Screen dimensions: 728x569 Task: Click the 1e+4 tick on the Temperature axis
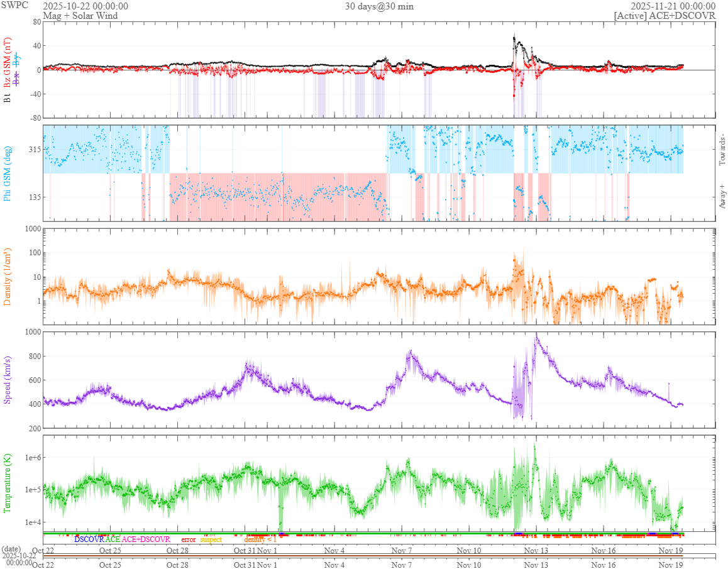pos(33,522)
